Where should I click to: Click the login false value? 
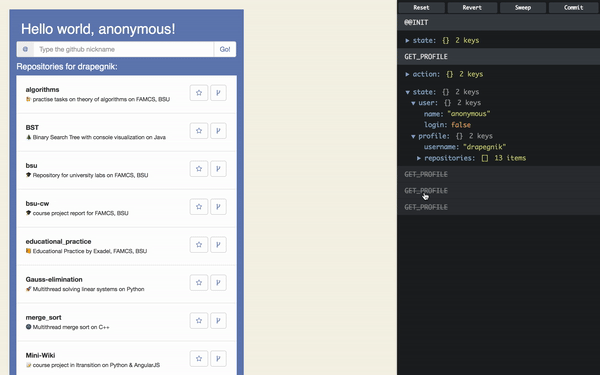point(461,125)
